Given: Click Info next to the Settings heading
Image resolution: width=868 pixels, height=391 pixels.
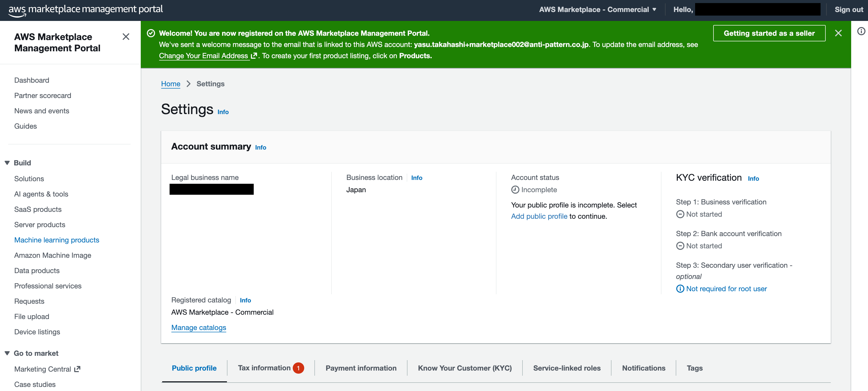Looking at the screenshot, I should pyautogui.click(x=223, y=112).
